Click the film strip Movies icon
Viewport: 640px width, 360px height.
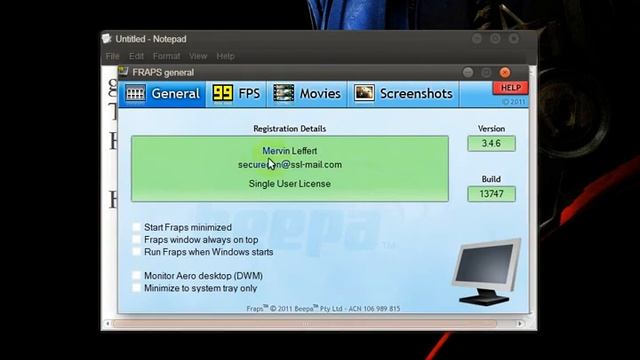pos(283,93)
